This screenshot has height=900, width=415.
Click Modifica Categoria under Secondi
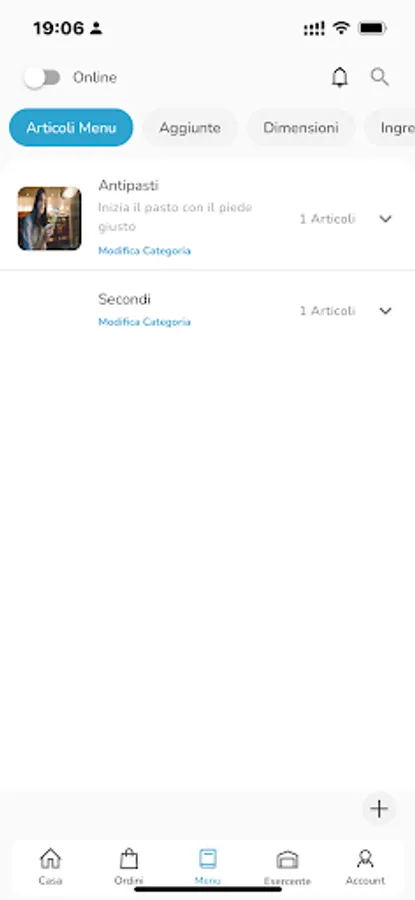coord(144,322)
